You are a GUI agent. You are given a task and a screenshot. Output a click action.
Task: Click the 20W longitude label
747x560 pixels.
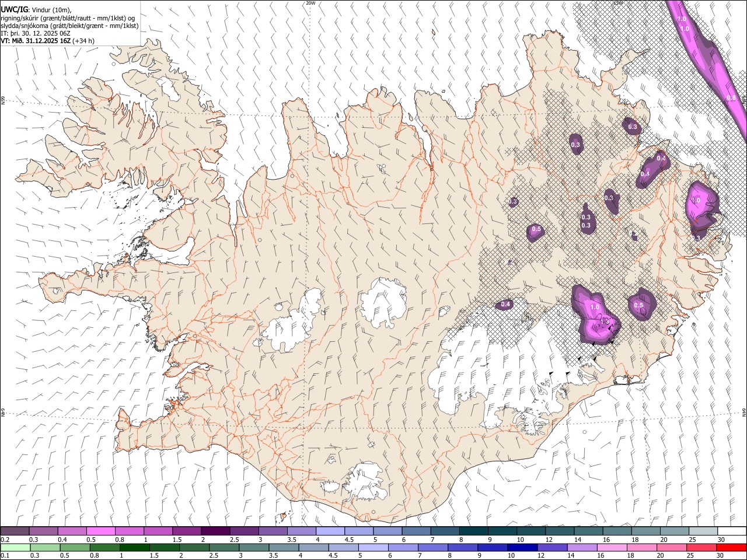[310, 3]
